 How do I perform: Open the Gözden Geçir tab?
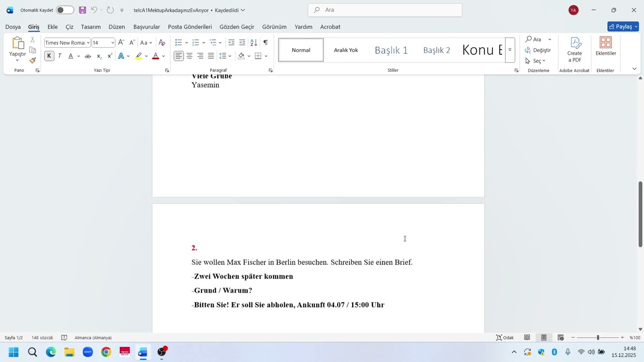(237, 27)
